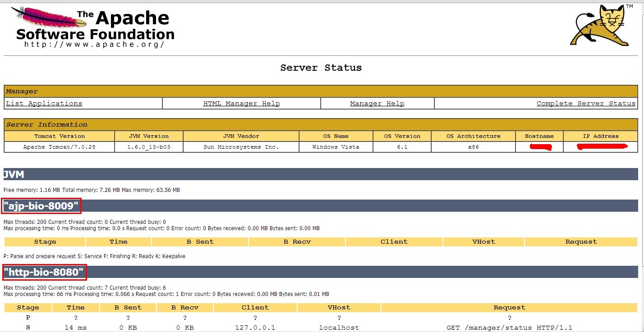Click the Server Information section header
Viewport: 644px width, 332px height.
[x=321, y=124]
